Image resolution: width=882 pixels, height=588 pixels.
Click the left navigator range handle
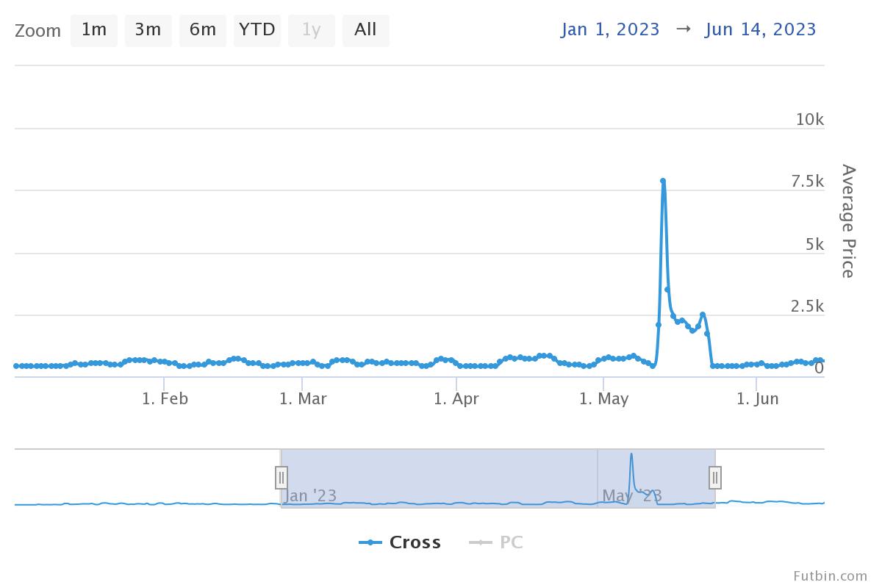point(282,478)
